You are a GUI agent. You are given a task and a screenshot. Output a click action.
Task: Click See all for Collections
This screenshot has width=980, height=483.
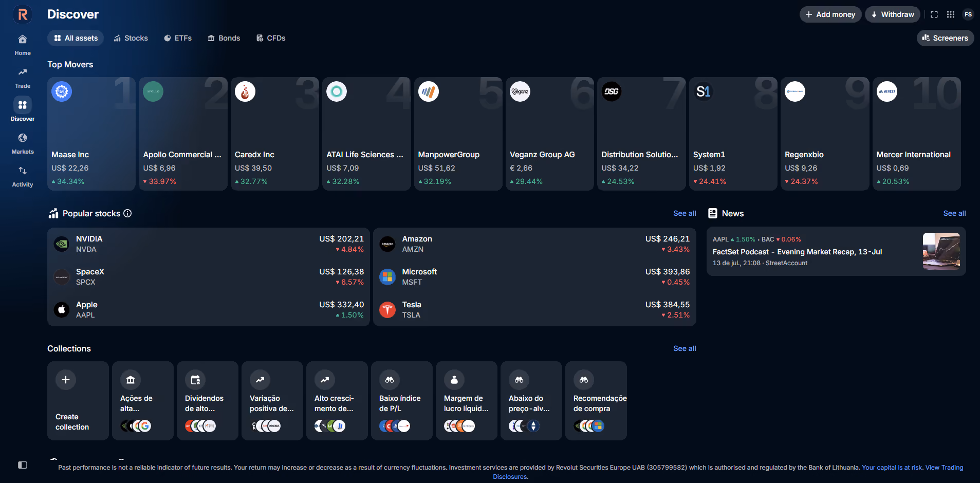pos(685,348)
